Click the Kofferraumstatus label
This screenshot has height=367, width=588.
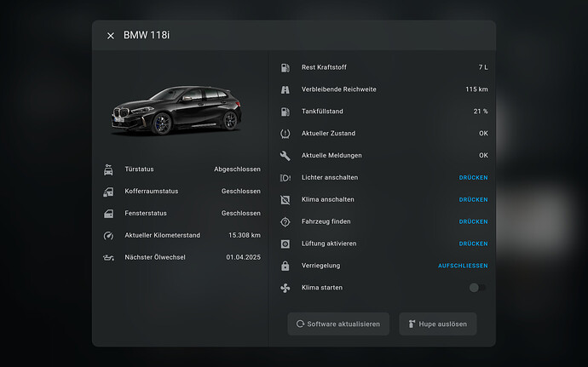tap(152, 192)
